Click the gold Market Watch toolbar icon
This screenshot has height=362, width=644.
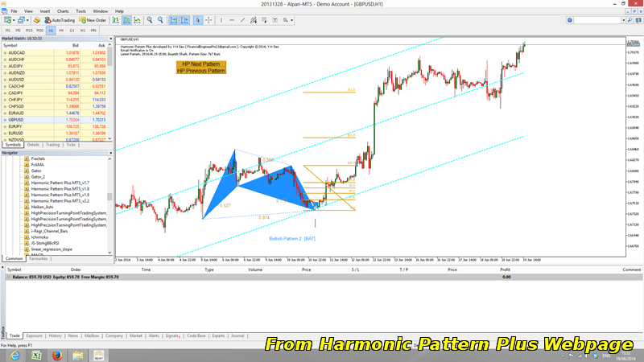[37, 20]
